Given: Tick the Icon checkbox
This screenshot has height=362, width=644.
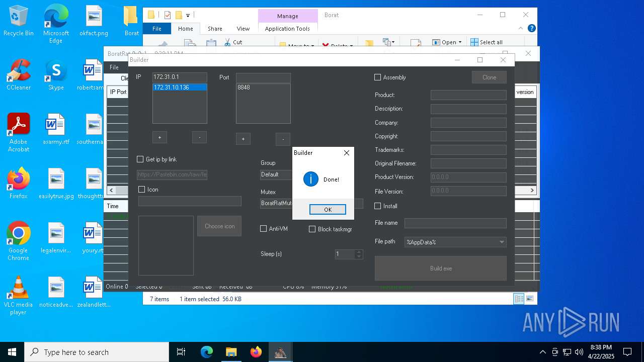Looking at the screenshot, I should [142, 190].
